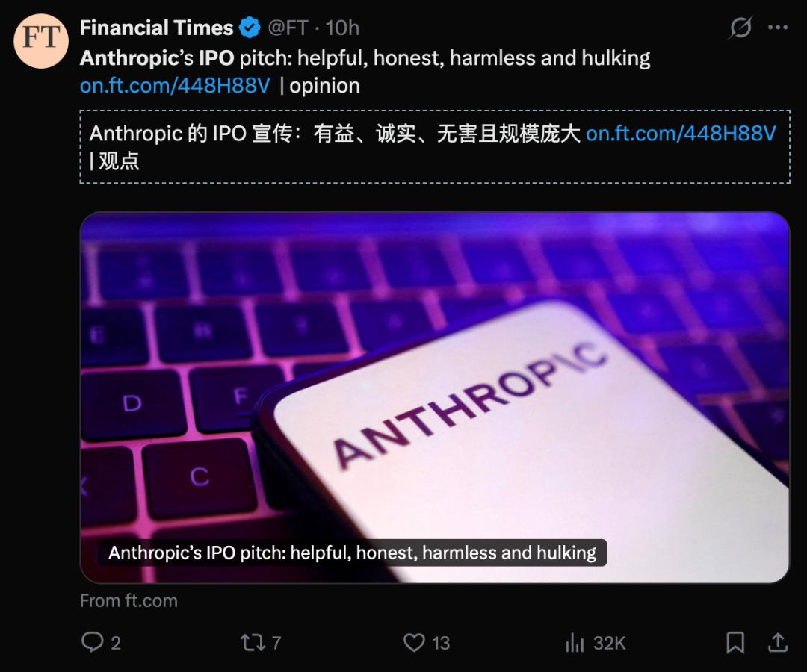Screen dimensions: 807x672
Task: Like the tweet via the heart icon
Action: pyautogui.click(x=414, y=642)
